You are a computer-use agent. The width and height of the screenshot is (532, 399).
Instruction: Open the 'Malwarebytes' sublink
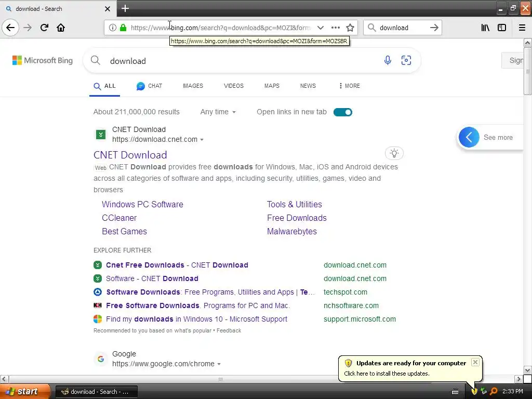(x=292, y=231)
